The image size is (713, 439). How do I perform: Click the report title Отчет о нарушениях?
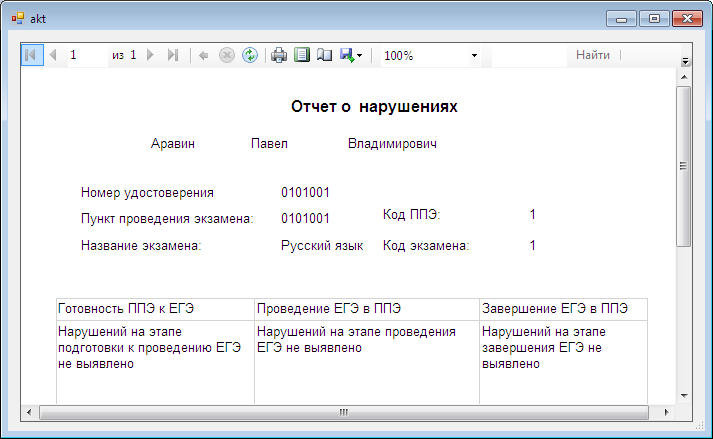click(x=374, y=106)
